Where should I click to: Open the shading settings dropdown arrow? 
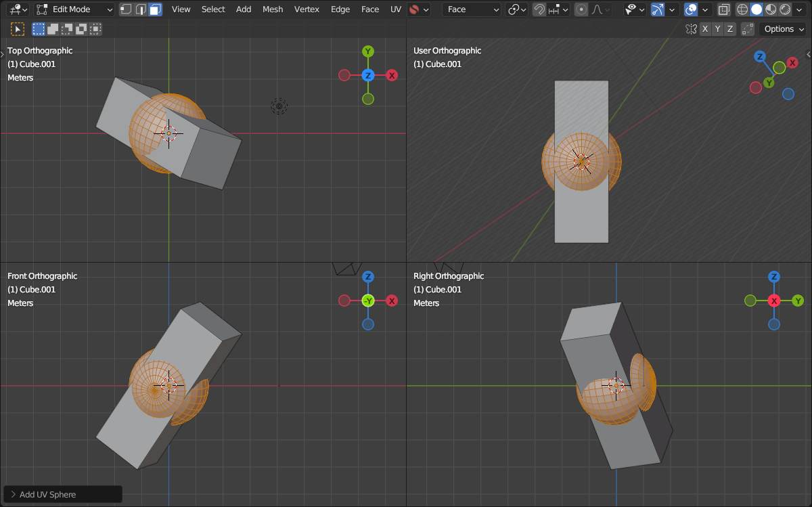point(800,9)
